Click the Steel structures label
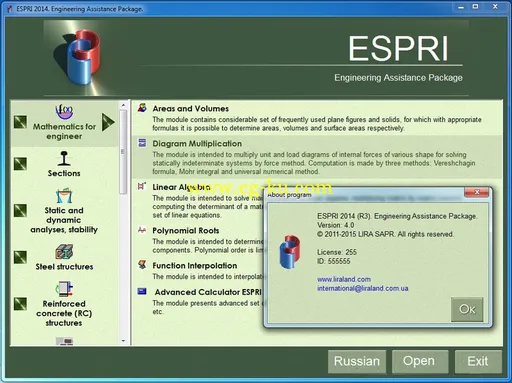This screenshot has height=383, width=512. [64, 267]
